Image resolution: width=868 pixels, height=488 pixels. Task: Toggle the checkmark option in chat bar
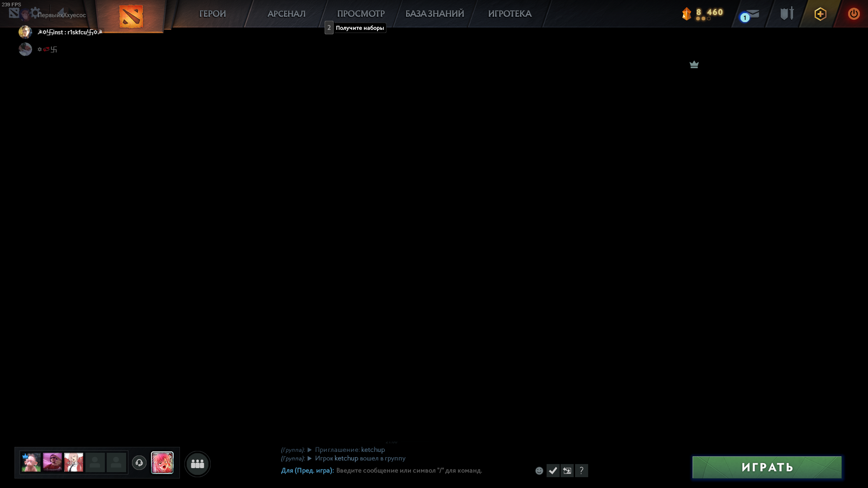[x=553, y=470]
